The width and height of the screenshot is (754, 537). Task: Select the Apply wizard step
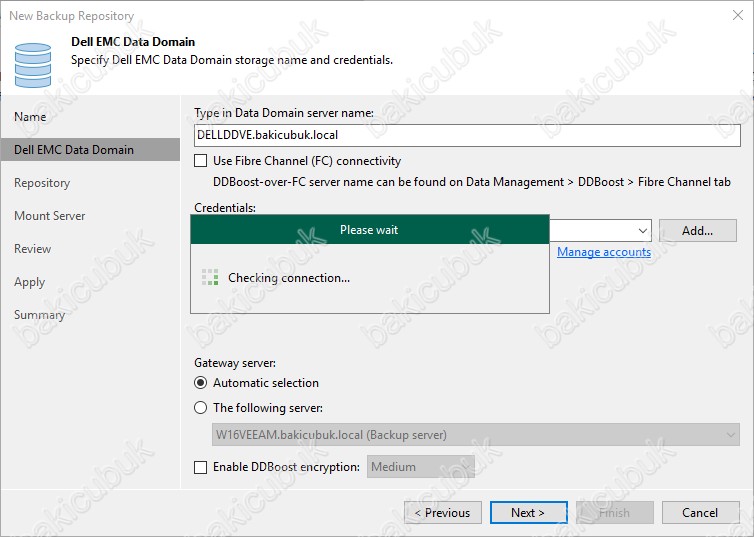pyautogui.click(x=29, y=282)
